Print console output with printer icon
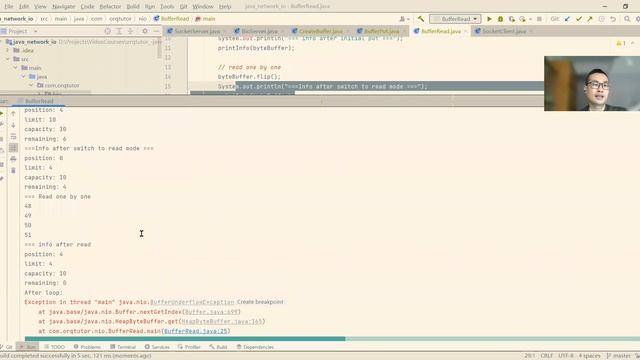The image size is (640, 360). [x=13, y=159]
